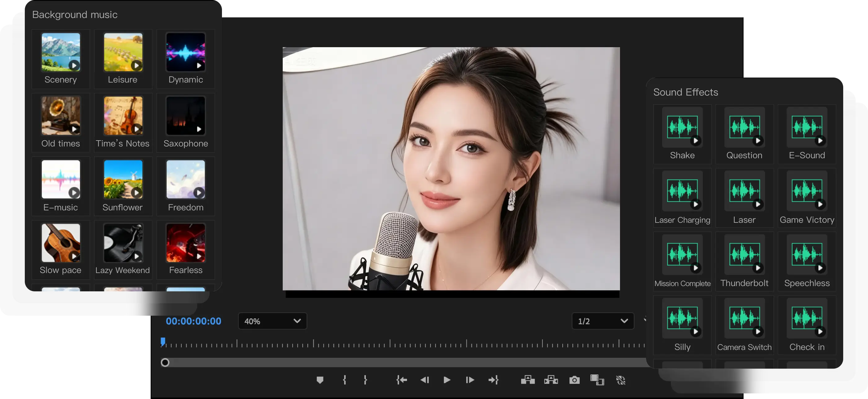
Task: Click the Export Frame camera icon
Action: [x=574, y=380]
